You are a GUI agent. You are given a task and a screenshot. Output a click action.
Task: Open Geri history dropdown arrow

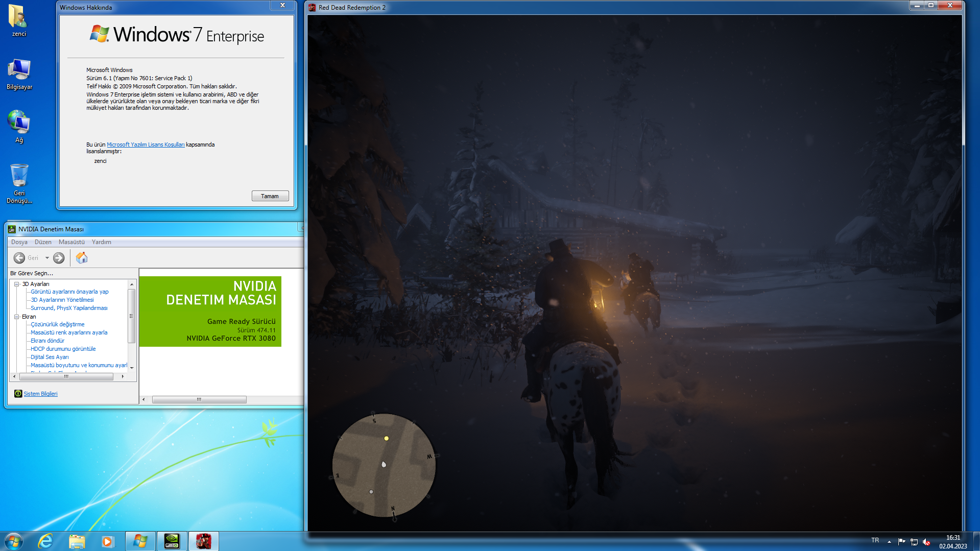(47, 258)
